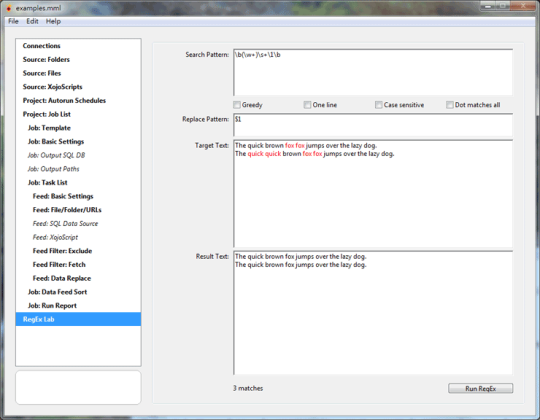Open Job: Output Paths item

78,169
